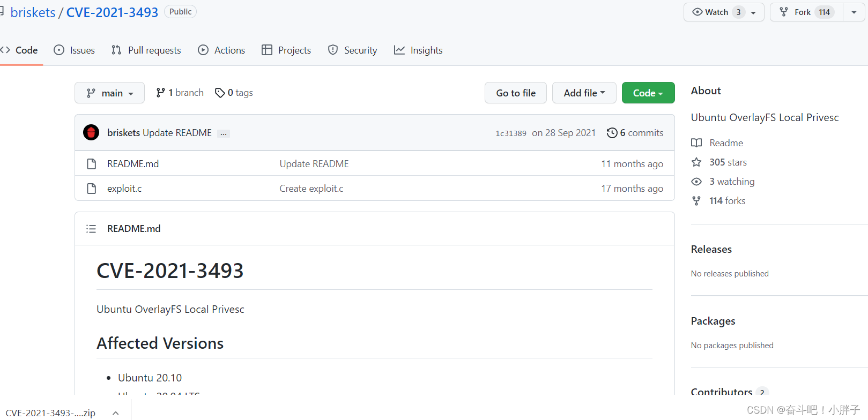This screenshot has height=420, width=868.
Task: Click the 3 watching link
Action: (732, 182)
